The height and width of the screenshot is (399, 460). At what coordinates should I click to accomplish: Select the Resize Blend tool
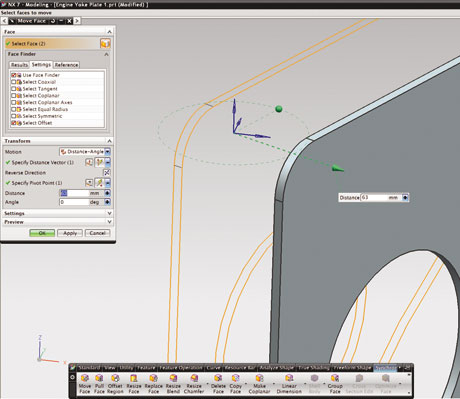173,384
